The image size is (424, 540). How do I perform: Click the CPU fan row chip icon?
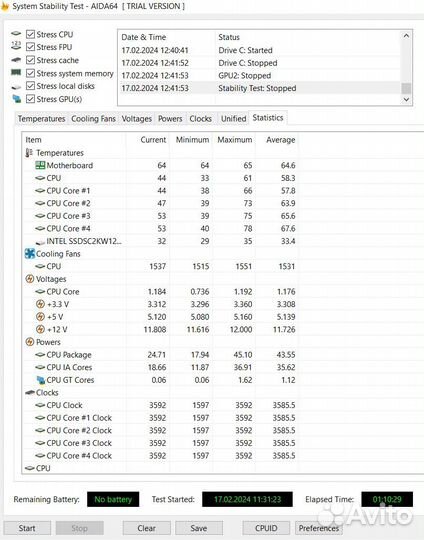40,266
